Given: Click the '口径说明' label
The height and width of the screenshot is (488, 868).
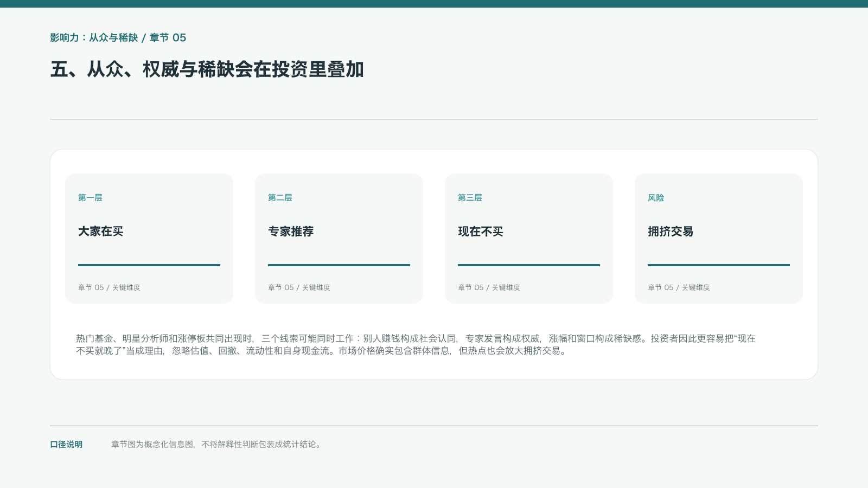Looking at the screenshot, I should coord(66,444).
